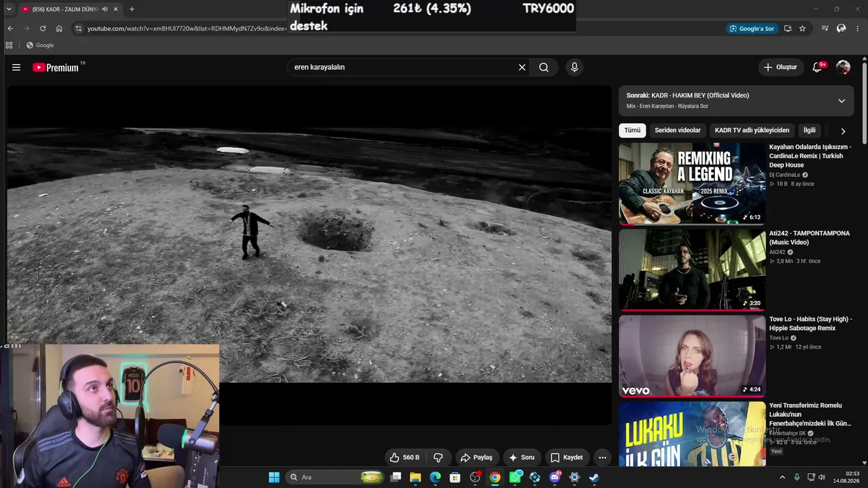Open the Chrome apps grid shortcut

point(9,45)
